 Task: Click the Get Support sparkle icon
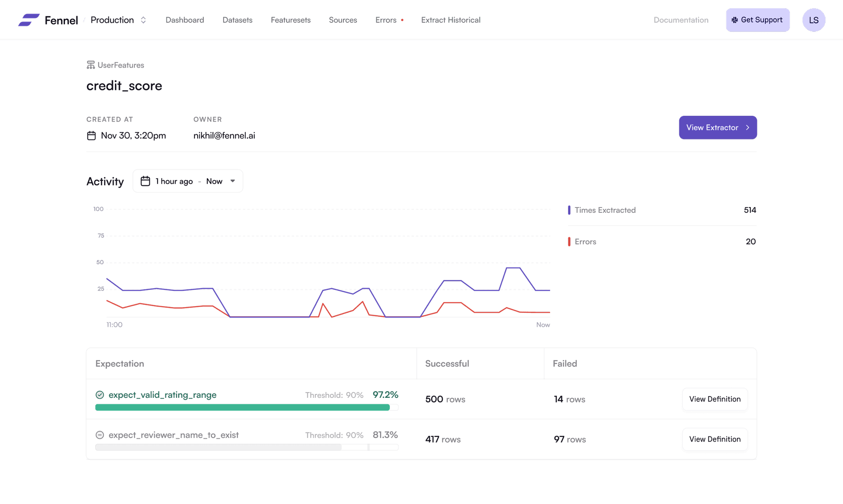point(735,20)
